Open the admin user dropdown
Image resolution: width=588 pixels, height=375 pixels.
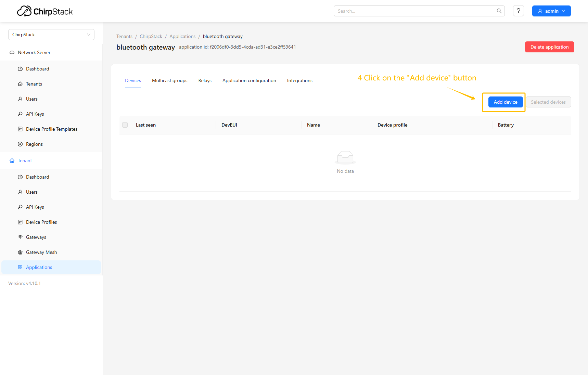pyautogui.click(x=551, y=11)
